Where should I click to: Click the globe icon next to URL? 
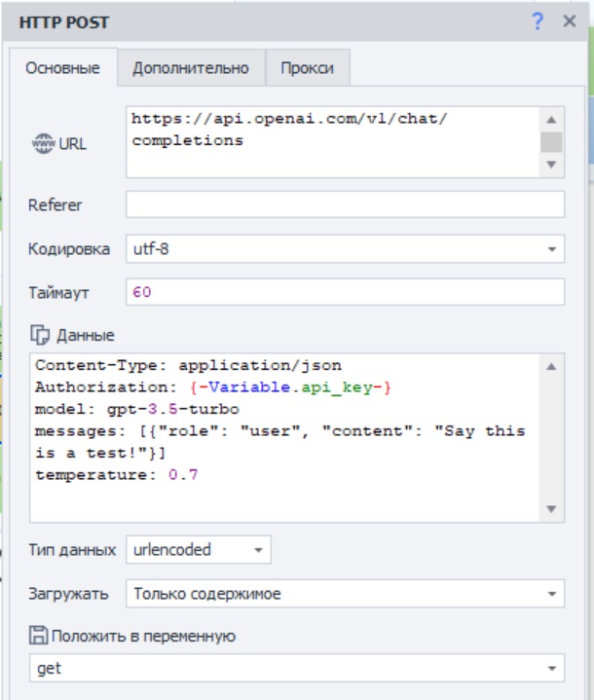(44, 143)
